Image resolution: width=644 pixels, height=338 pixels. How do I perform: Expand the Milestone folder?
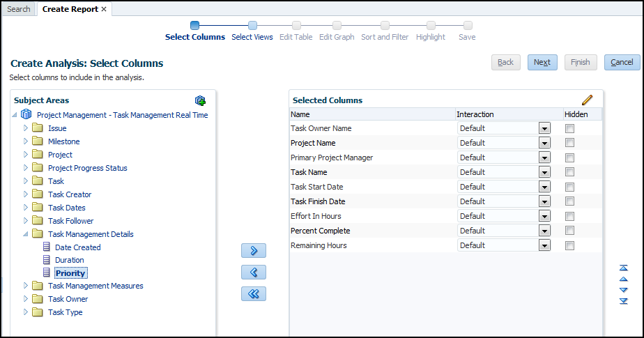(26, 141)
